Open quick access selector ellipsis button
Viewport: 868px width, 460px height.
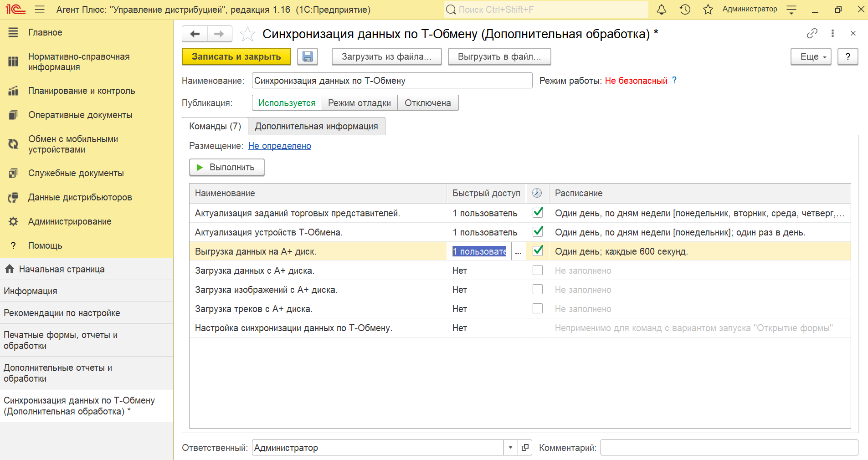point(518,251)
